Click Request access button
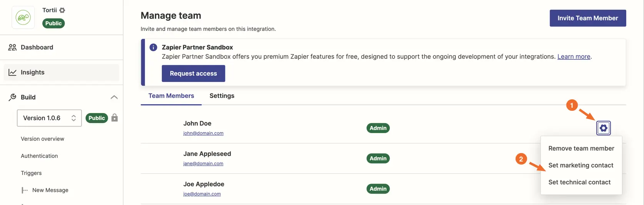The height and width of the screenshot is (205, 644). (193, 73)
